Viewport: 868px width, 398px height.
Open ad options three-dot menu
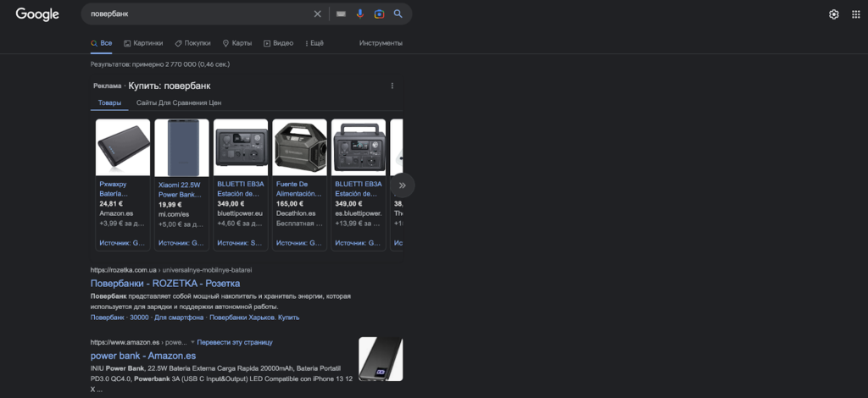392,86
